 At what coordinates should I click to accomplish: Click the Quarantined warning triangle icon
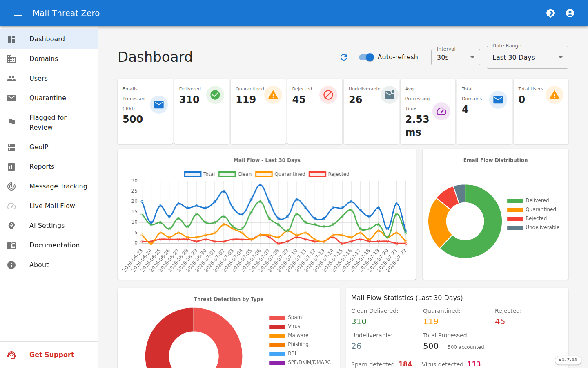coord(273,95)
